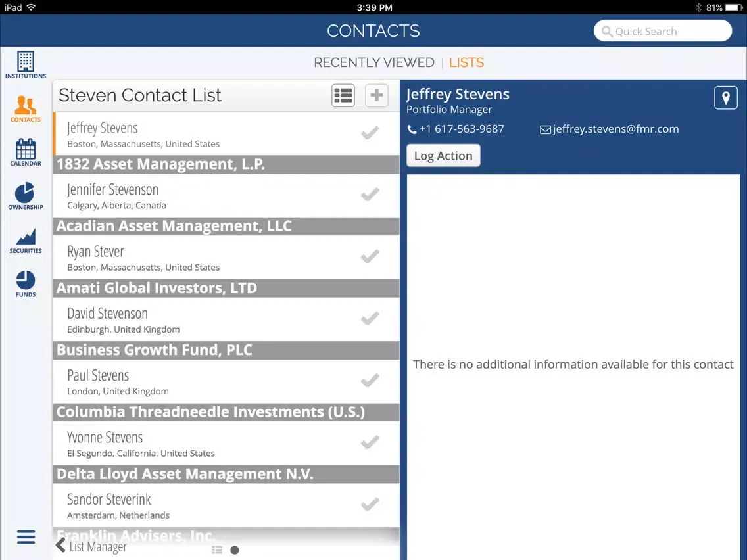Click the Log Action button
The image size is (747, 560).
[443, 156]
